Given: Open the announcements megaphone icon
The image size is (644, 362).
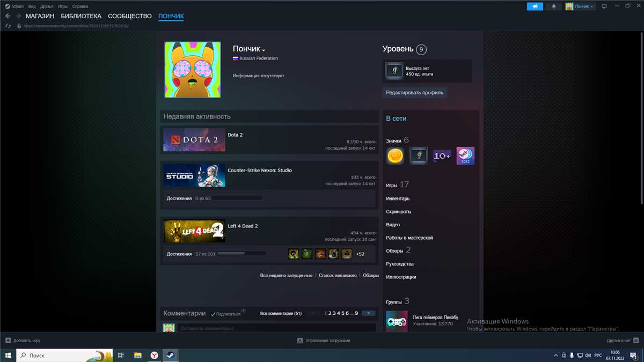Looking at the screenshot, I should [535, 6].
